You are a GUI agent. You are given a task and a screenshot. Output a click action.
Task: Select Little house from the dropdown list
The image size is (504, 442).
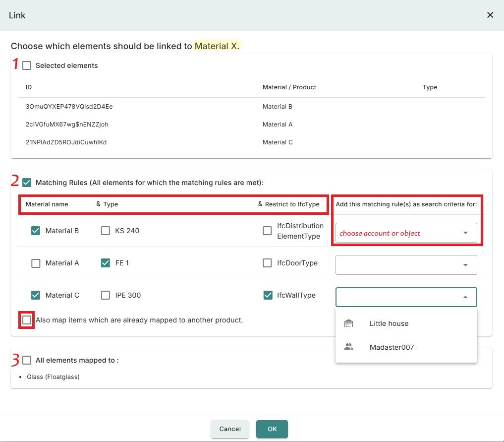tap(406, 323)
